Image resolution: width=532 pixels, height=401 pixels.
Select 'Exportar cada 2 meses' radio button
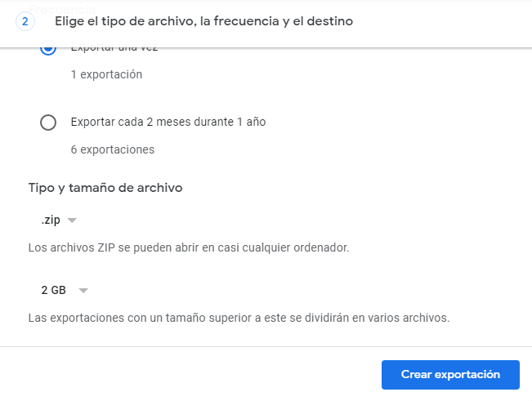(48, 123)
